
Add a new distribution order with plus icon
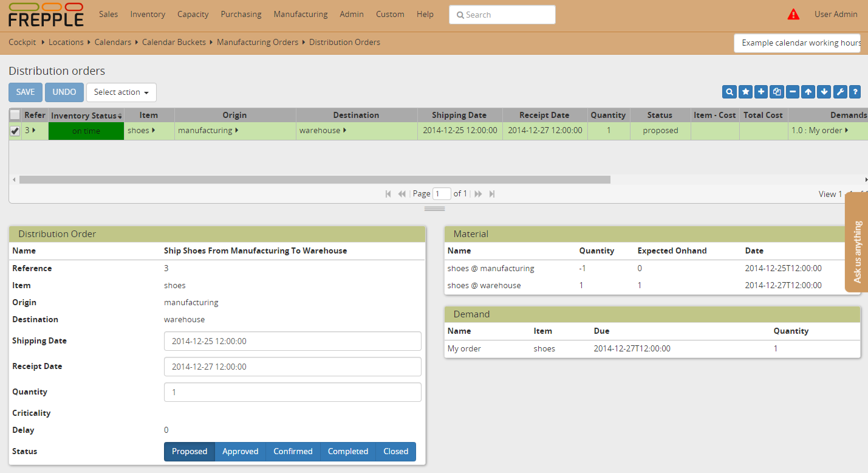click(761, 92)
